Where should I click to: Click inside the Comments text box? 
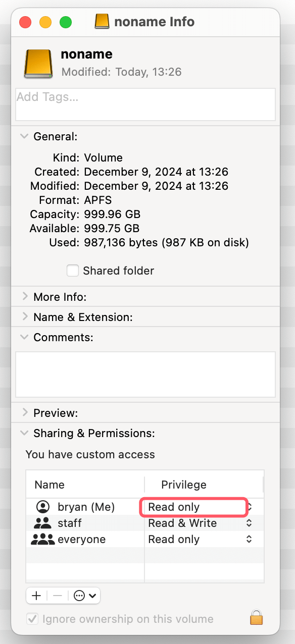pos(145,374)
